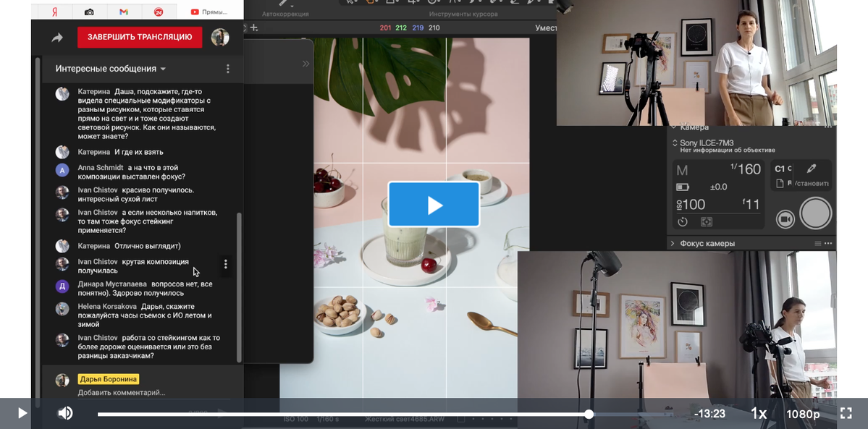Click message 'Отлично выглядит)' from Катерина
This screenshot has width=868, height=429.
pyautogui.click(x=147, y=246)
